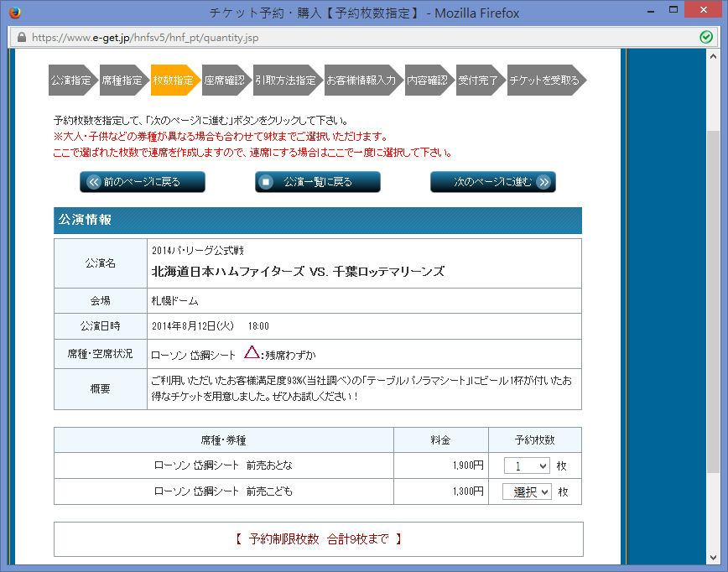Select the 座席確認 step tab

tap(226, 81)
